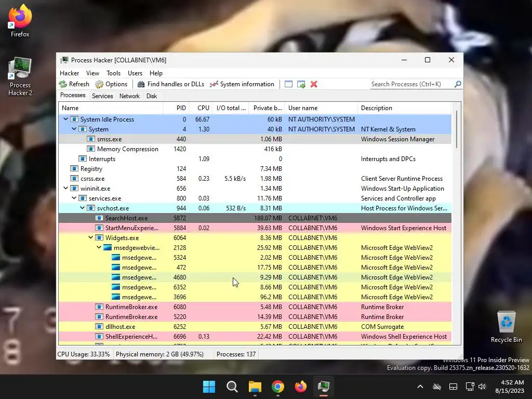Open Options from the toolbar
This screenshot has width=532, height=399.
coord(111,84)
